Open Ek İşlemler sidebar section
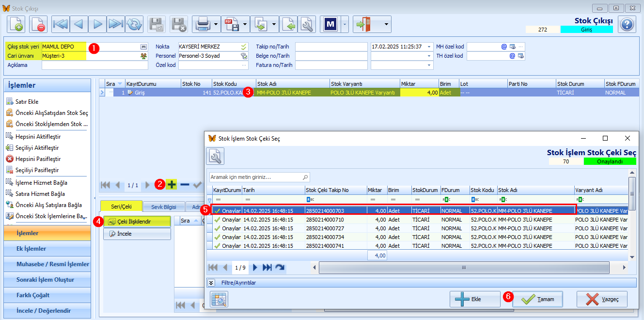Image resolution: width=644 pixels, height=320 pixels. [x=47, y=249]
